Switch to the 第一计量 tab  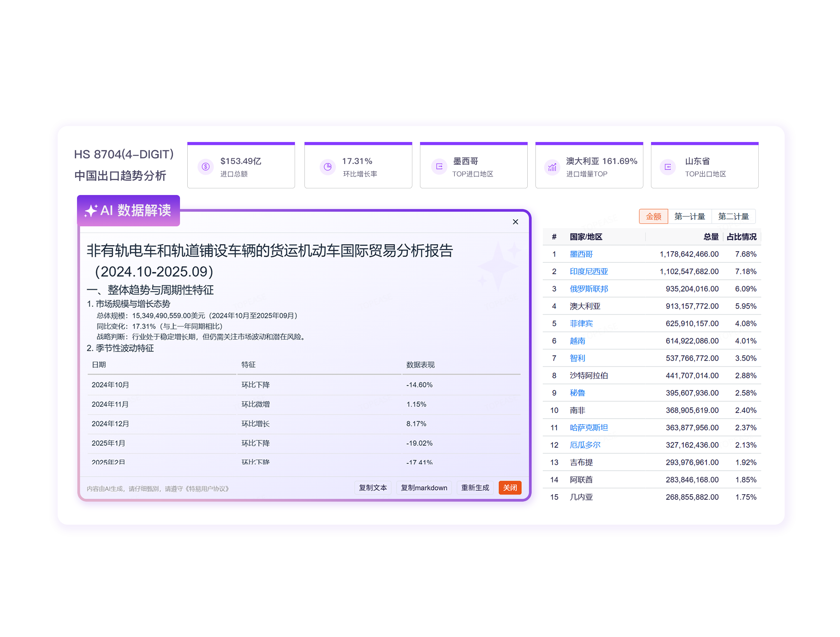click(x=689, y=217)
